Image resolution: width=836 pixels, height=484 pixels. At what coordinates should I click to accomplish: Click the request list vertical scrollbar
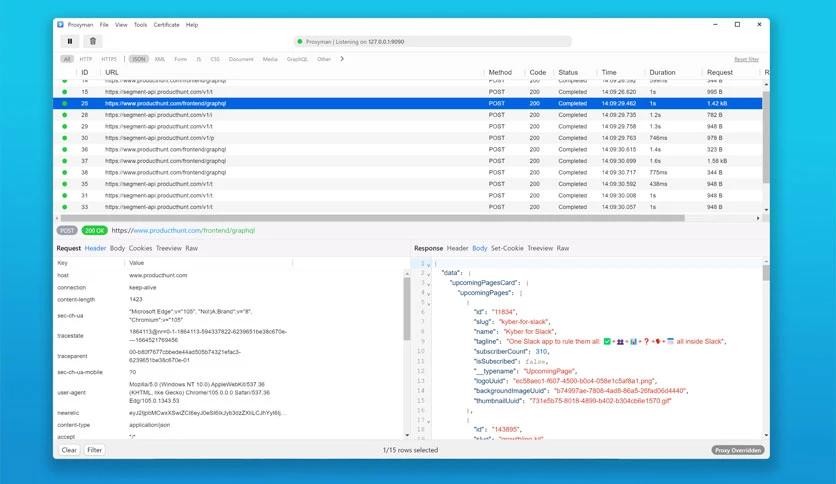click(x=766, y=138)
